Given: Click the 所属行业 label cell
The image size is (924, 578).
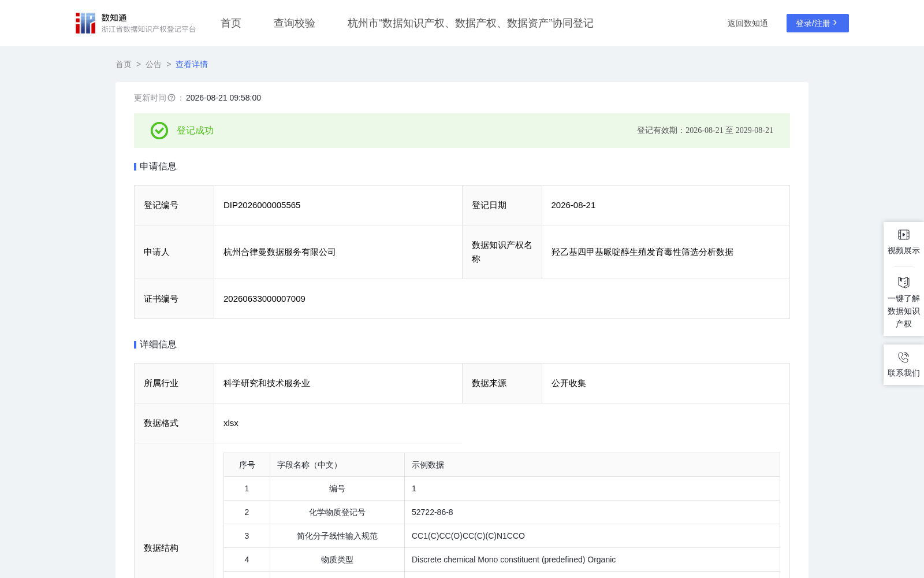Looking at the screenshot, I should 174,383.
